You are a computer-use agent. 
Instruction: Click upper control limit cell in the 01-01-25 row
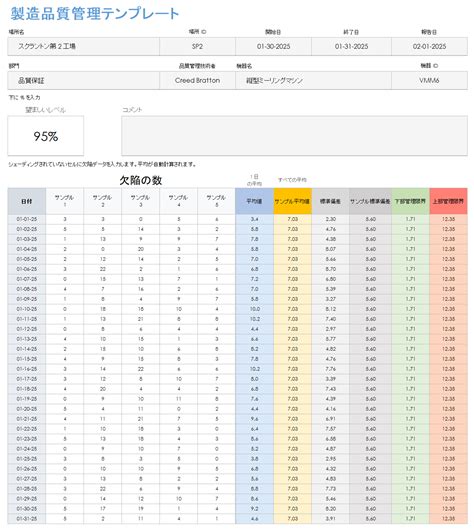(448, 219)
